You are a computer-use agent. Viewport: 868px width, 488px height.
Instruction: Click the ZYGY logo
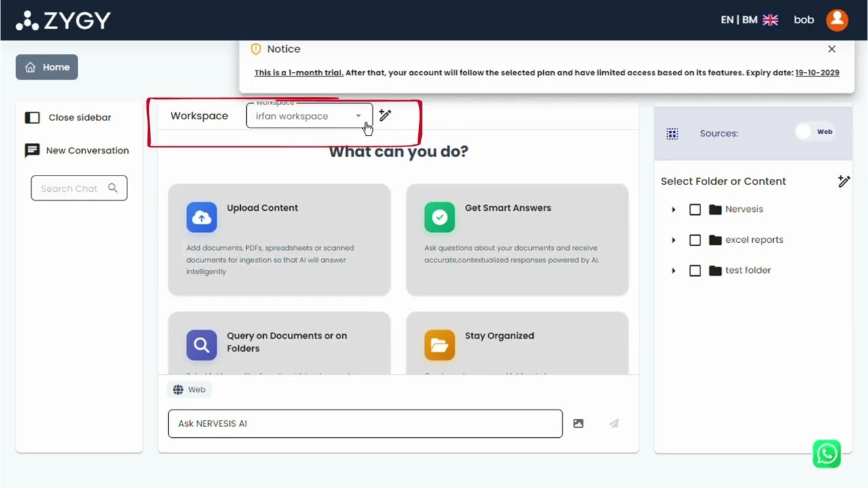click(x=63, y=20)
